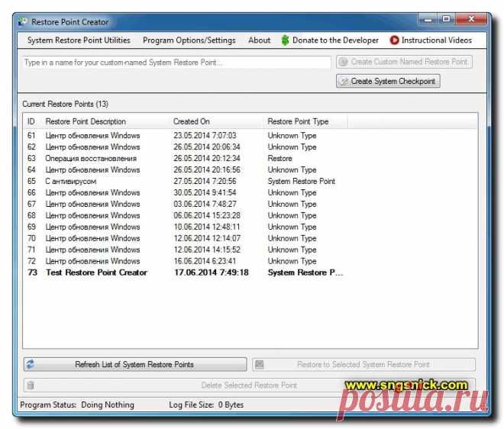Select restore point created 30.05.2014 9:41:54
Viewport: 504px width, 429px height.
[x=186, y=192]
